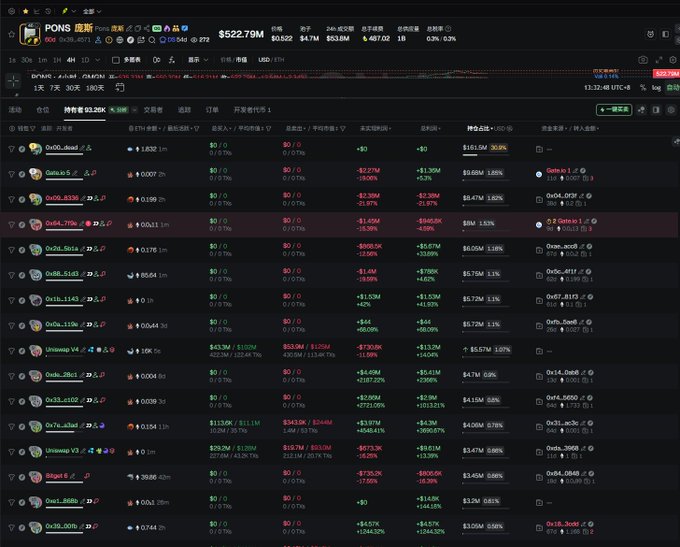This screenshot has height=547, width=680.
Task: Toggle the round check on Bitget 6 row
Action: [x=22, y=477]
